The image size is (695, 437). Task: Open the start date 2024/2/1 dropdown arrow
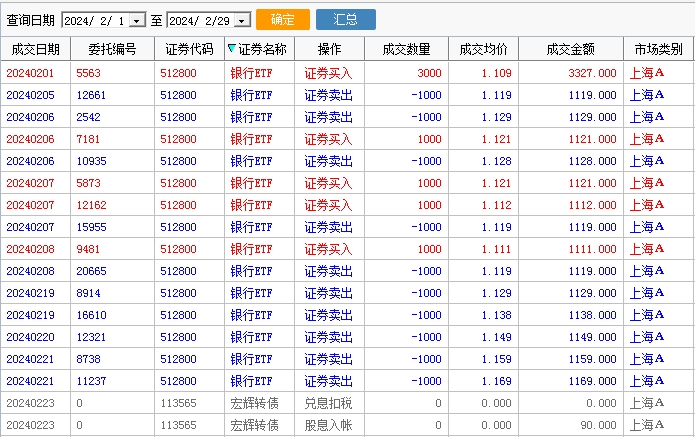(138, 20)
